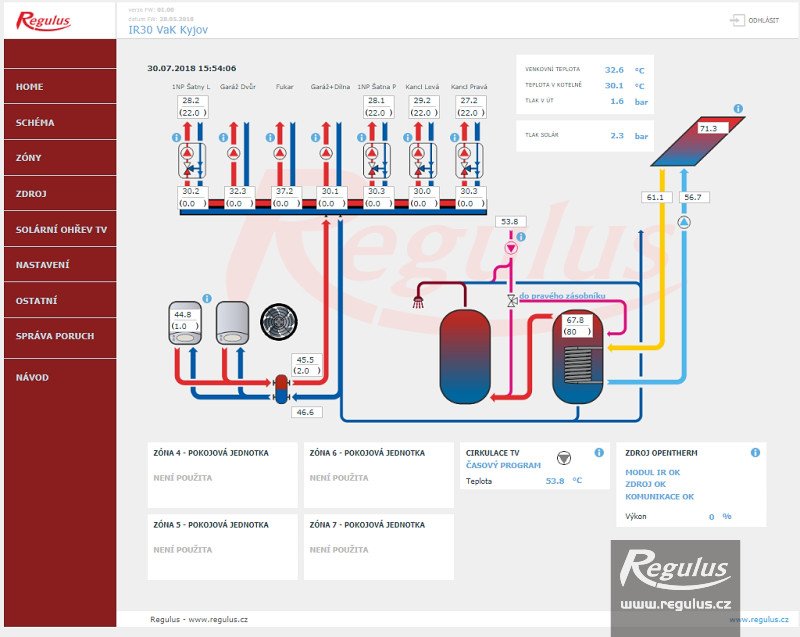Click the Garáž Dvůr pump icon
Image resolution: width=800 pixels, height=637 pixels.
[x=234, y=153]
